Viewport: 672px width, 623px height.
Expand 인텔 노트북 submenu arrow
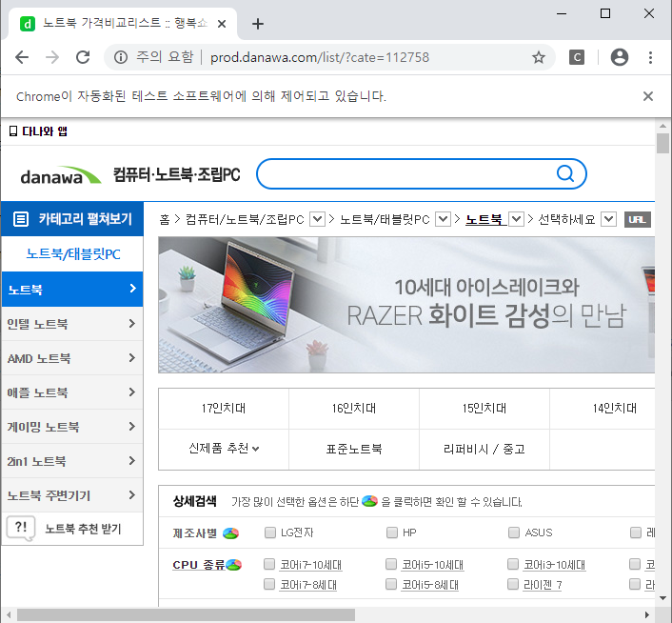click(132, 324)
